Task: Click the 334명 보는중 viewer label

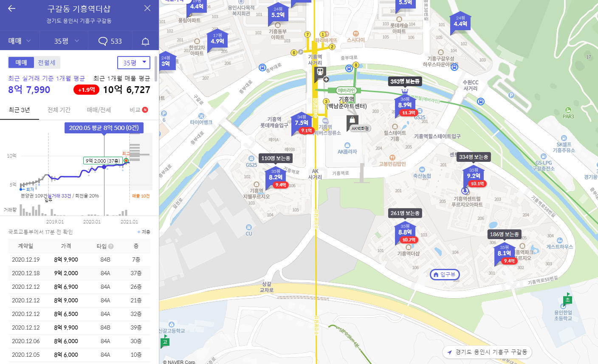Action: (474, 157)
